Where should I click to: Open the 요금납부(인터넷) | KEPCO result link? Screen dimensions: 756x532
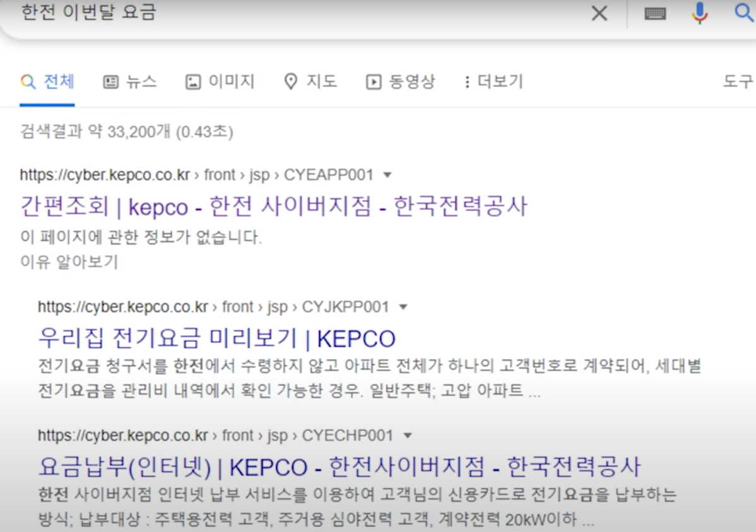point(339,467)
